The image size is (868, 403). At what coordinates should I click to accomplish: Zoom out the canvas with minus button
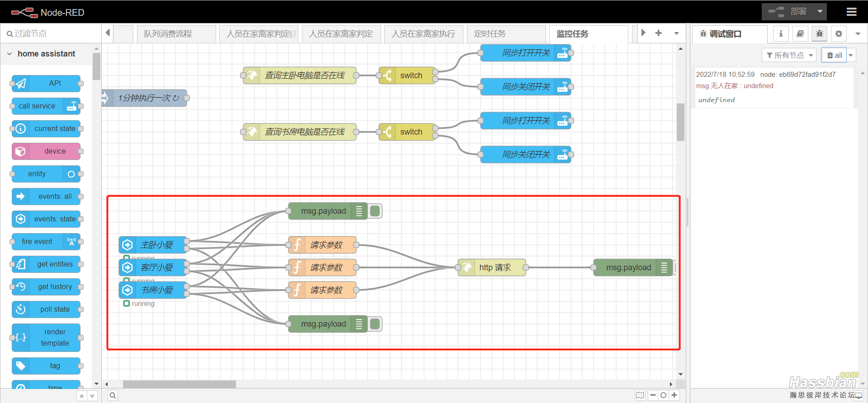point(653,395)
